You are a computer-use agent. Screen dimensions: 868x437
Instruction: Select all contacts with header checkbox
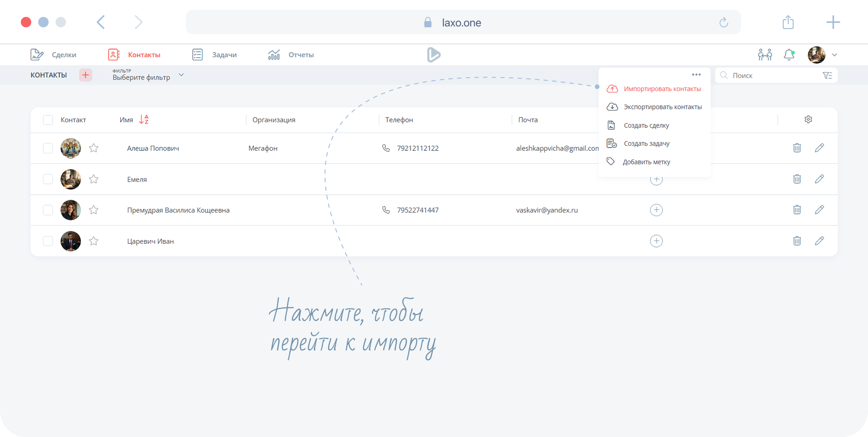point(48,120)
